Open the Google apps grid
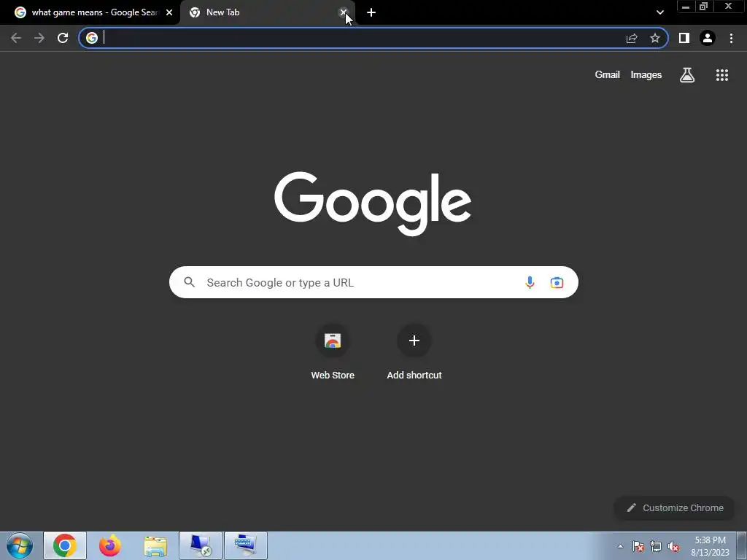 pos(722,75)
